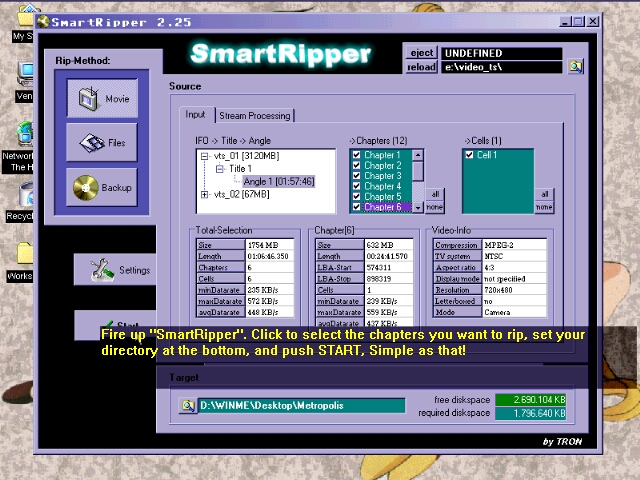This screenshot has width=640, height=480.
Task: Select Angle 1 [01:57:46] entry
Action: (x=279, y=181)
